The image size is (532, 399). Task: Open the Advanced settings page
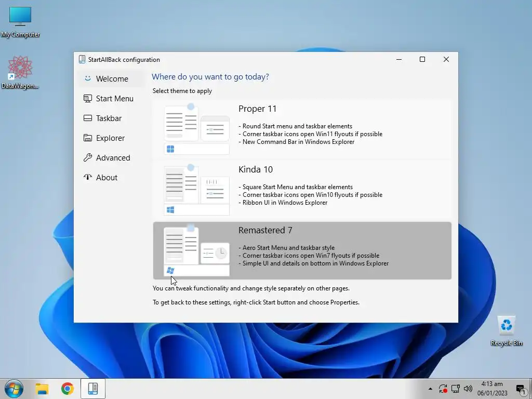point(112,158)
